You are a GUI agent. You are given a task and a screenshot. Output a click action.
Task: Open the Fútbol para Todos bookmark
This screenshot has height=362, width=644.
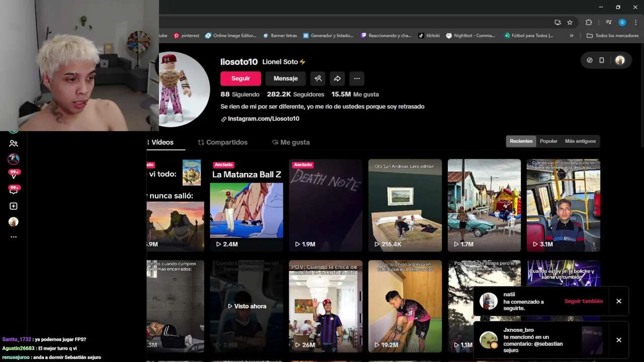528,36
